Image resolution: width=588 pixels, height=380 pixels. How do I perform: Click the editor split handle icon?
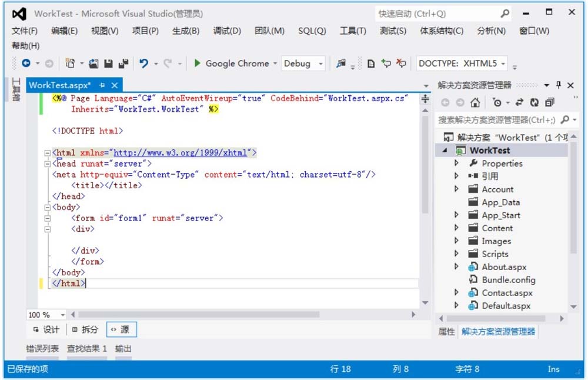pos(425,99)
